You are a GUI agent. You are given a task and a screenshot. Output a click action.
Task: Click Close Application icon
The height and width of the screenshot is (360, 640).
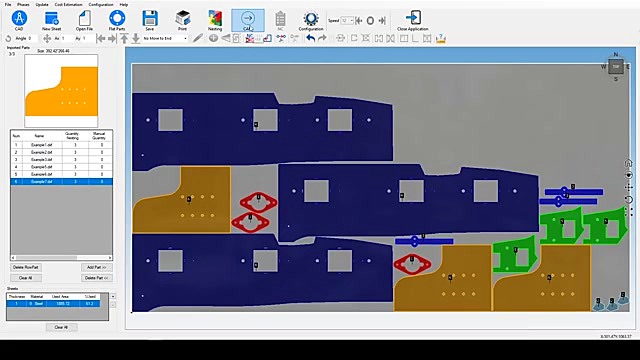pos(413,20)
